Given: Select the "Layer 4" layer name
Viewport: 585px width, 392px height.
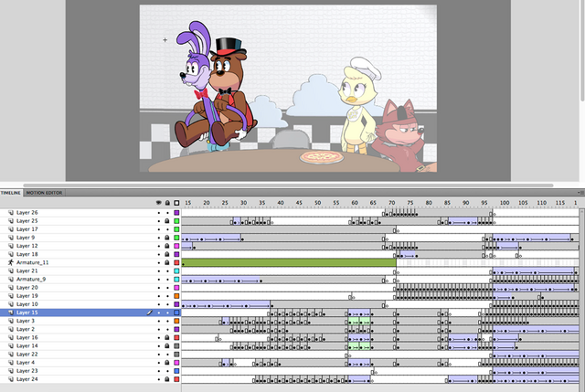Looking at the screenshot, I should 26,363.
